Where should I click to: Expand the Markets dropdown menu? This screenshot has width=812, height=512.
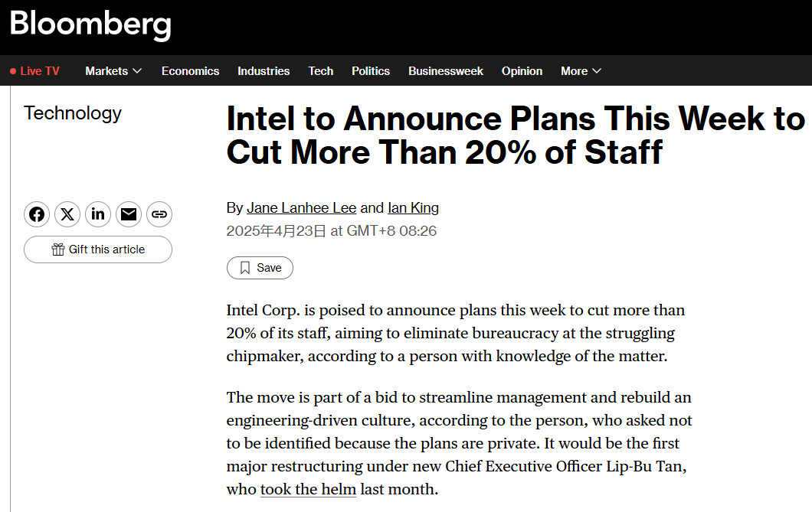(113, 71)
